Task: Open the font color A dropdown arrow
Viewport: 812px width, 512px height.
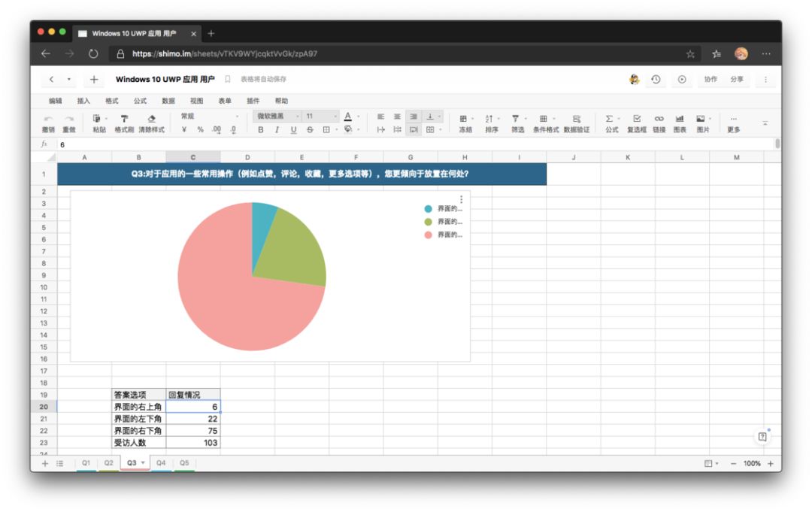Action: (359, 117)
